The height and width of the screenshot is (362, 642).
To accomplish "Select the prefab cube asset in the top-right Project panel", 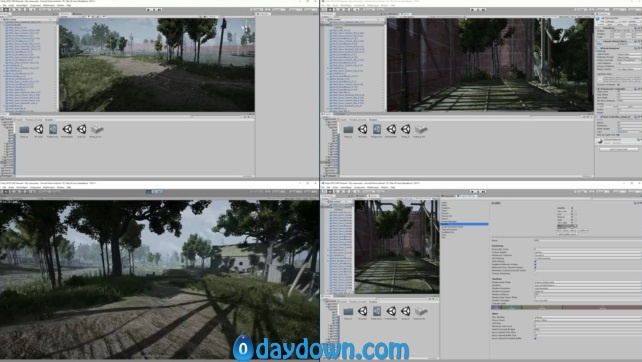I will (x=420, y=129).
